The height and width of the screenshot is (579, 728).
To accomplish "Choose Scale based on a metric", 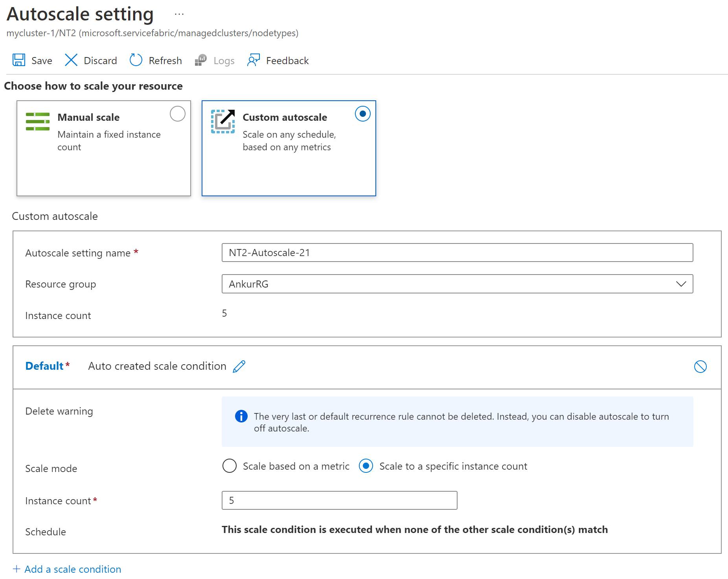I will point(230,466).
